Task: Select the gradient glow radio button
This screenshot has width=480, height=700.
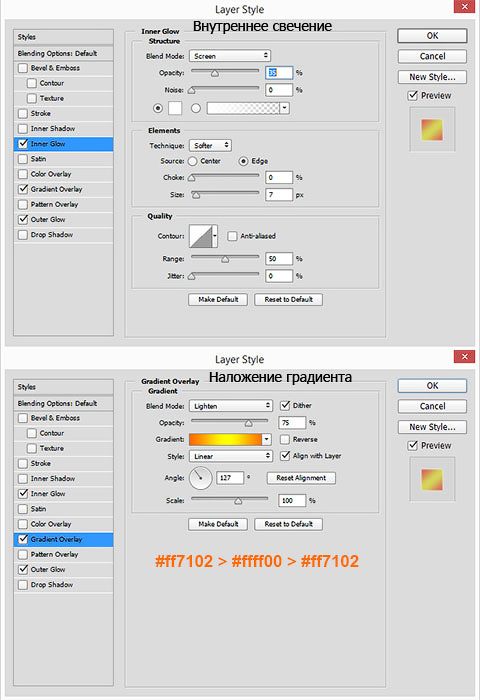Action: click(x=196, y=108)
